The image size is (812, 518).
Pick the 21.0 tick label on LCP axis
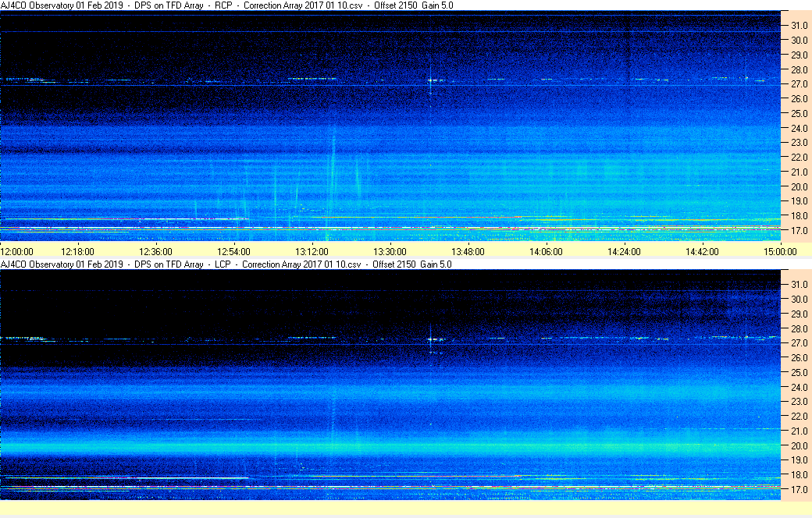pos(799,431)
